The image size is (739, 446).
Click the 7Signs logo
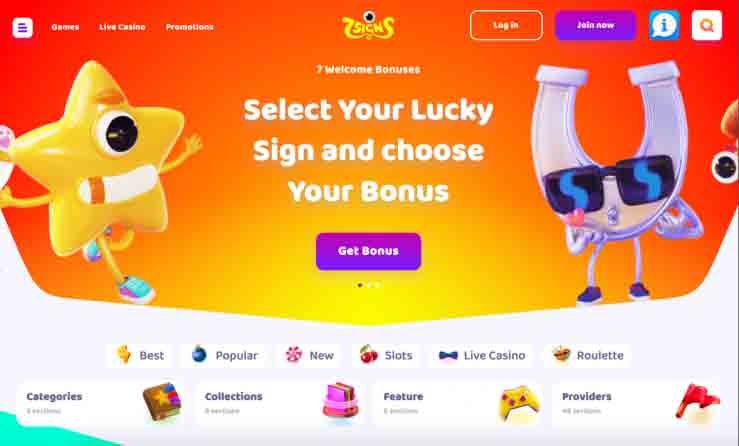pos(368,25)
